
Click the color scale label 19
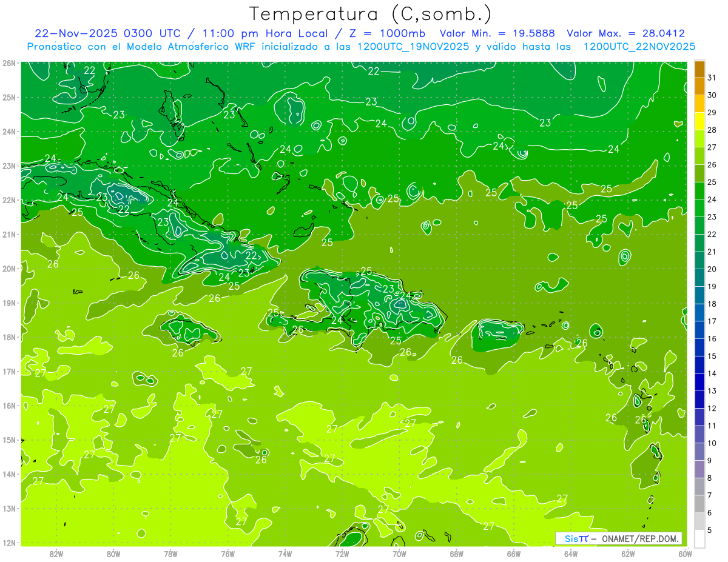pyautogui.click(x=712, y=287)
